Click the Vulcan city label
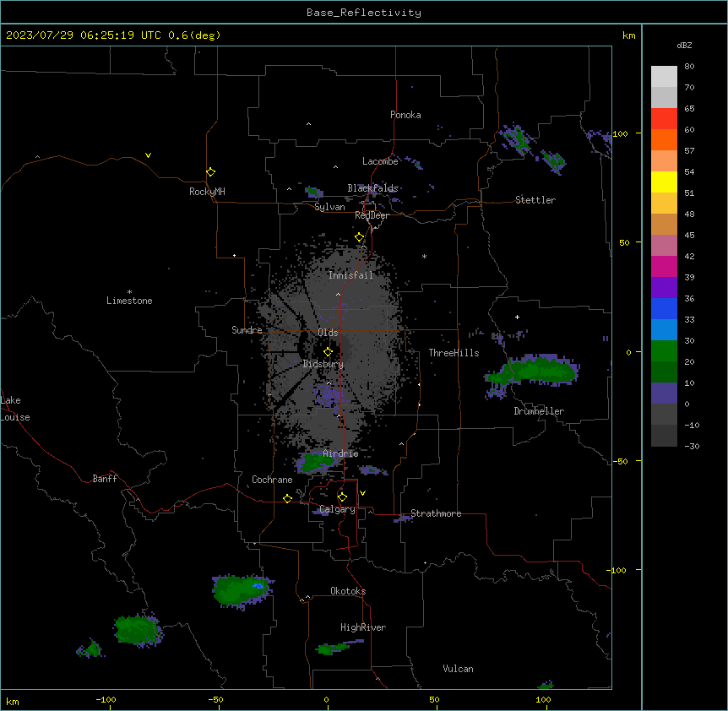This screenshot has height=711, width=728. pos(458,669)
